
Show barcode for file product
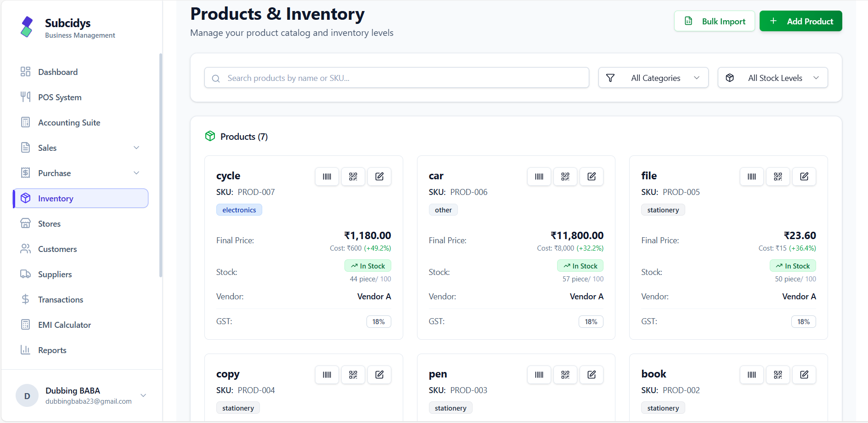(752, 177)
